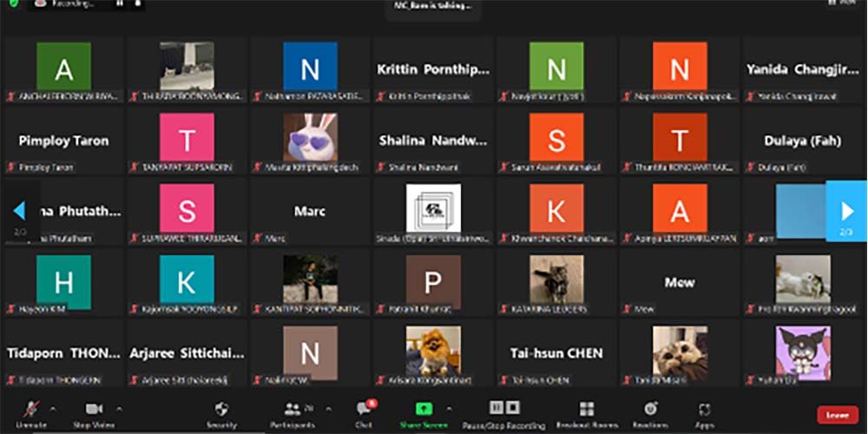Expand the arrow beside Share Screen
The width and height of the screenshot is (868, 434).
(449, 408)
